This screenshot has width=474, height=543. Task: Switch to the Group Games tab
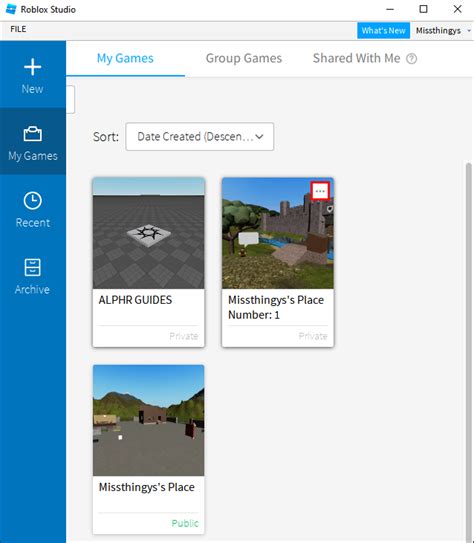click(244, 59)
